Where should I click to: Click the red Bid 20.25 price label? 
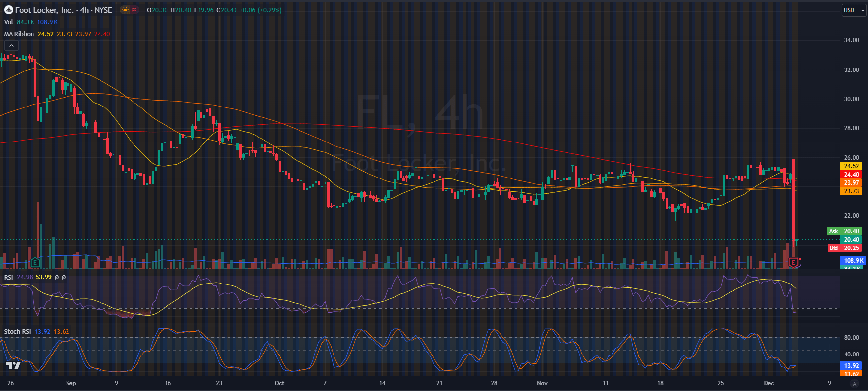pyautogui.click(x=844, y=248)
